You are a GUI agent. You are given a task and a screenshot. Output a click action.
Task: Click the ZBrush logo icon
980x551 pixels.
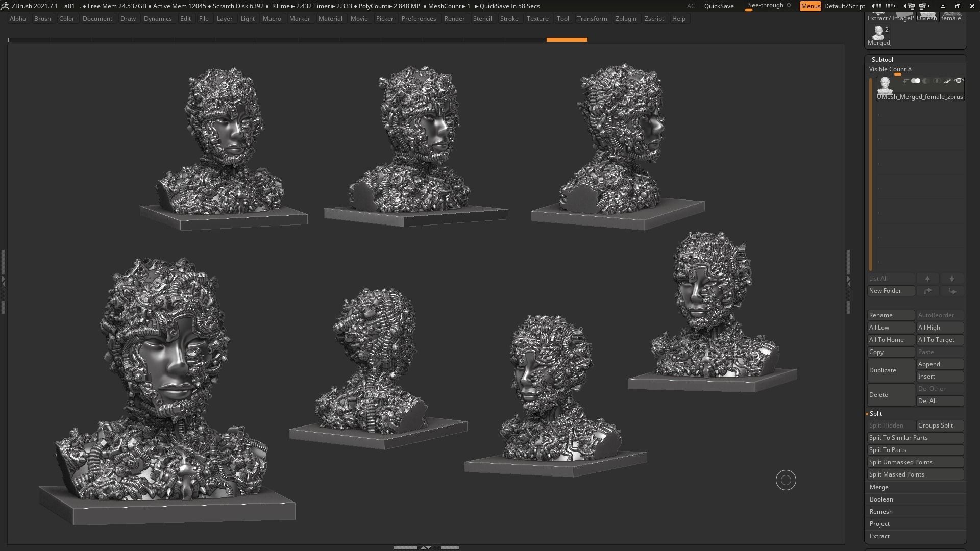tap(5, 6)
